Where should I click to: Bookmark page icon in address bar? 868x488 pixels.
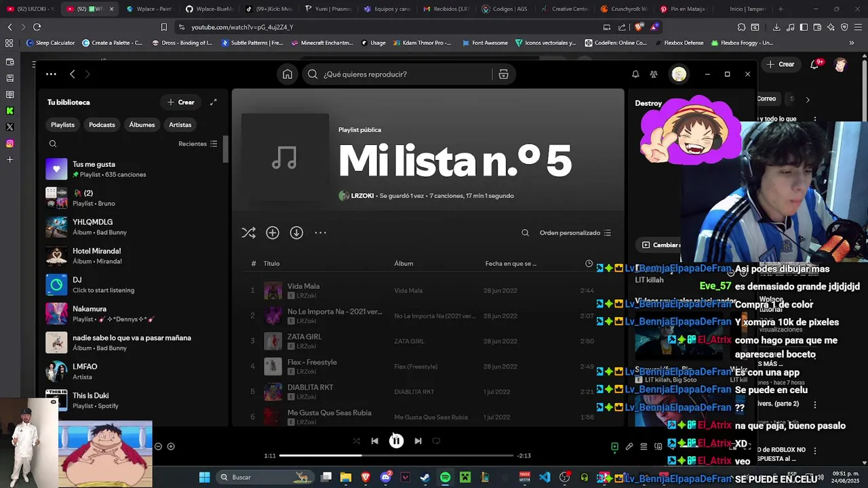[x=163, y=27]
